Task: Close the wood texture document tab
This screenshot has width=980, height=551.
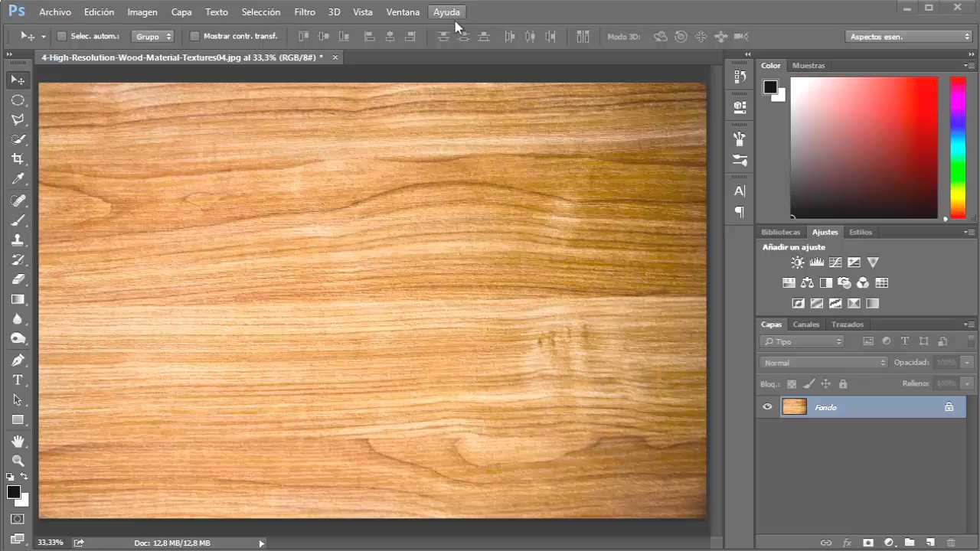Action: tap(335, 57)
